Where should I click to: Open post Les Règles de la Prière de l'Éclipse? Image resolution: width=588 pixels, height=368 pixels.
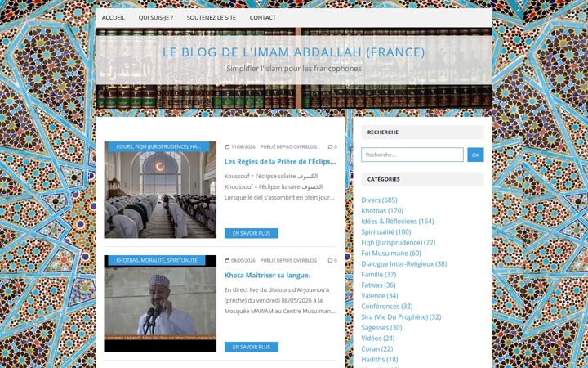coord(280,161)
